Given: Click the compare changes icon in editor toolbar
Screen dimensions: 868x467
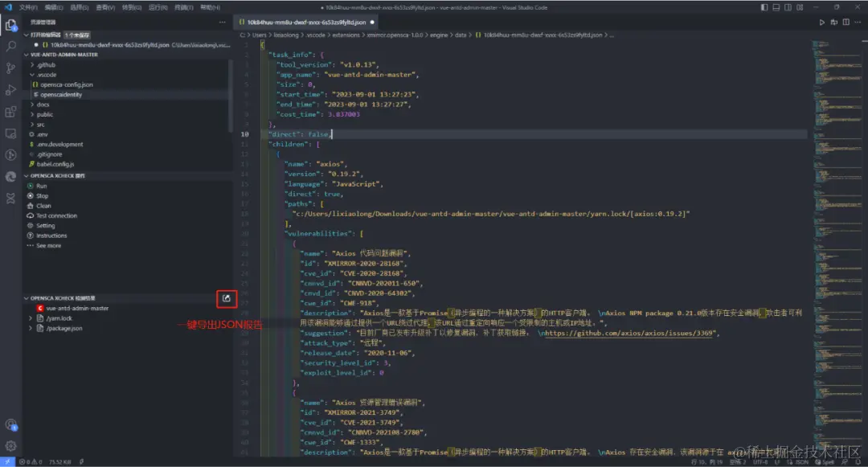Looking at the screenshot, I should coord(833,23).
